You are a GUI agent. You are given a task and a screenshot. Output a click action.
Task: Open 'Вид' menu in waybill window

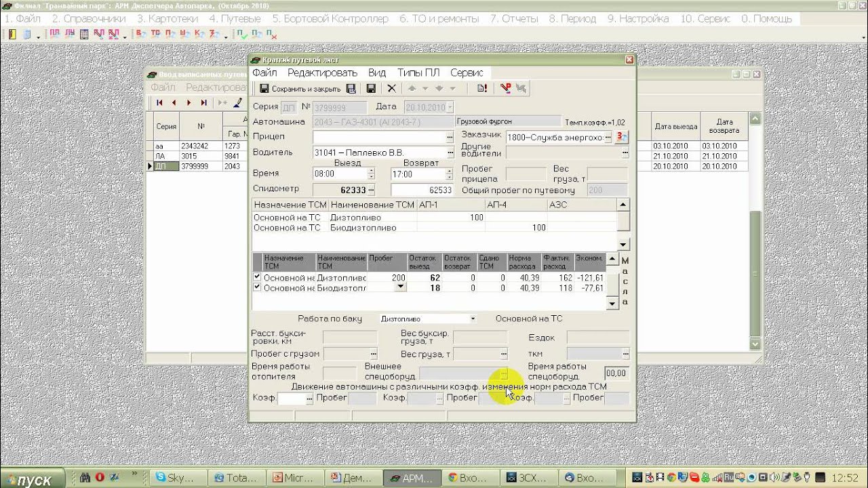tap(377, 73)
